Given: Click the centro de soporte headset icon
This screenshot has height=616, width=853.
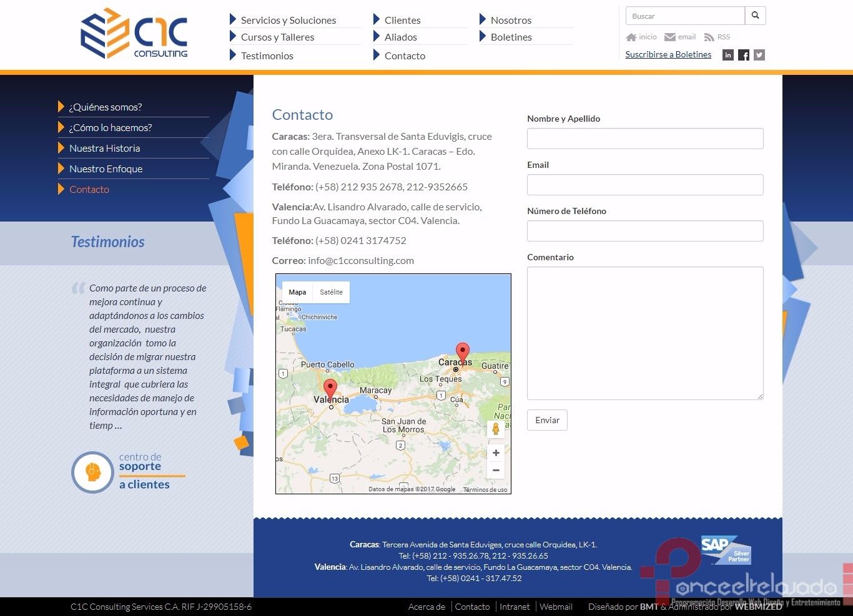Looking at the screenshot, I should click(92, 472).
